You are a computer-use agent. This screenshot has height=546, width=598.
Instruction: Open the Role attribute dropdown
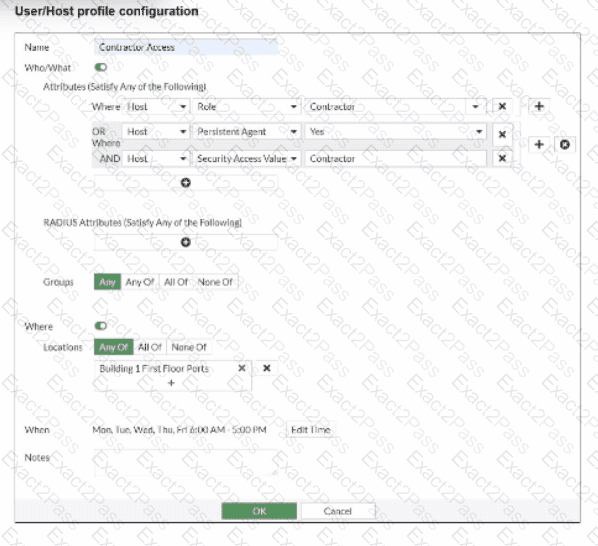tap(247, 107)
